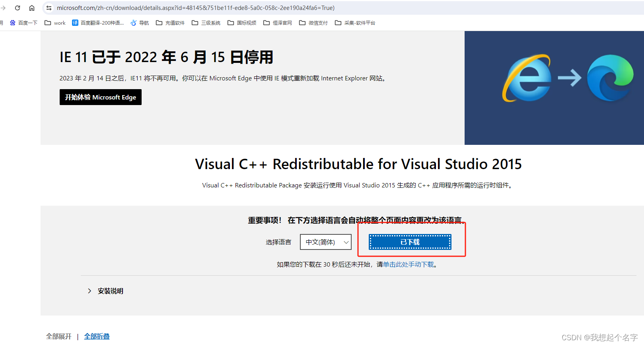
Task: Click the IE11 将不再可用 paragraph
Action: coord(223,78)
